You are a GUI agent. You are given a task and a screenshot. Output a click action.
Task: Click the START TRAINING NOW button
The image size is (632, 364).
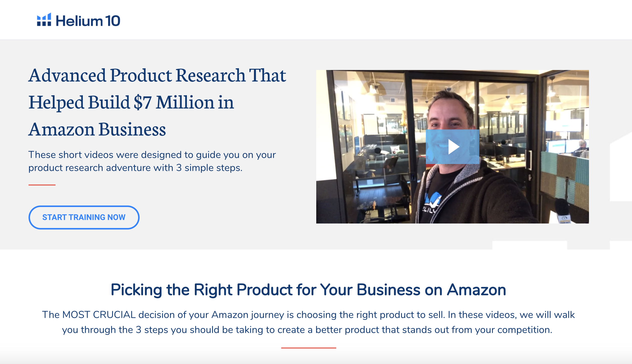click(x=84, y=217)
